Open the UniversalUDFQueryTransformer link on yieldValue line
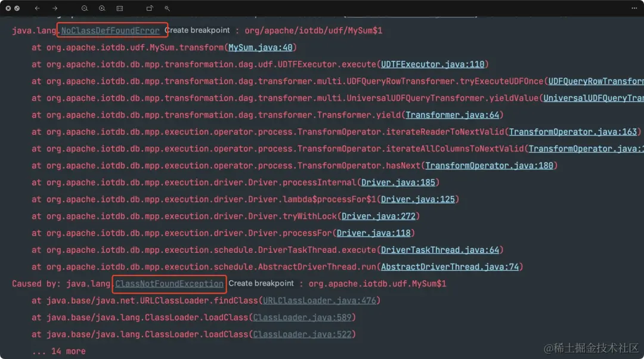Image resolution: width=644 pixels, height=359 pixels. coord(593,98)
